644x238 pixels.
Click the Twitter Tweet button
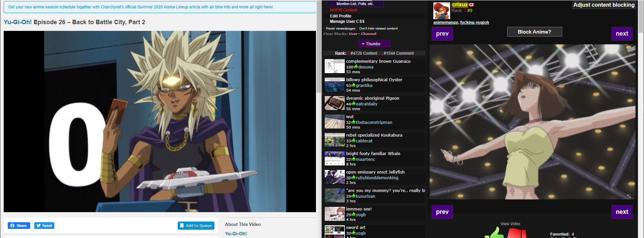pos(44,226)
